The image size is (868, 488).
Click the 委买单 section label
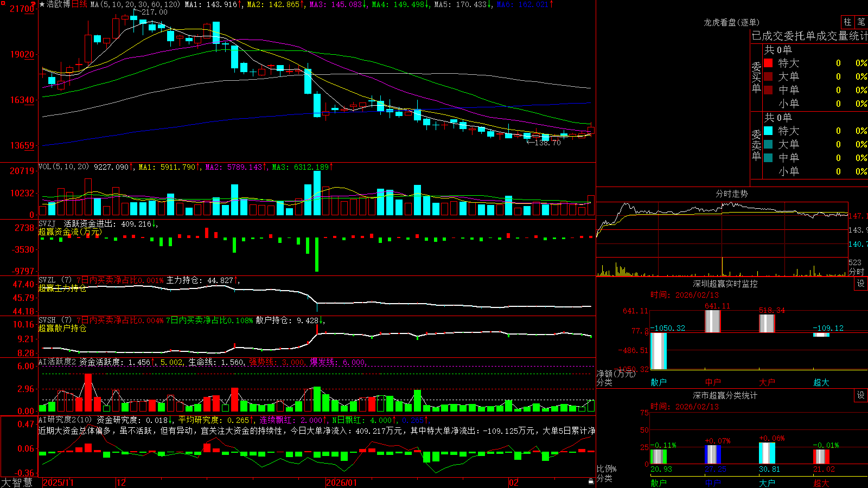point(756,77)
